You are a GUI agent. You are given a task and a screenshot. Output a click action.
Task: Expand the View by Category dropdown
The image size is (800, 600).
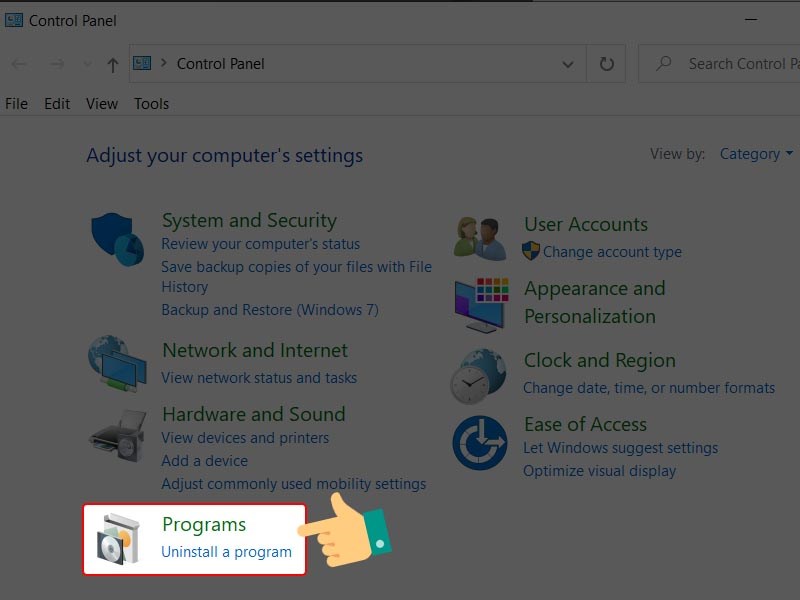[756, 154]
